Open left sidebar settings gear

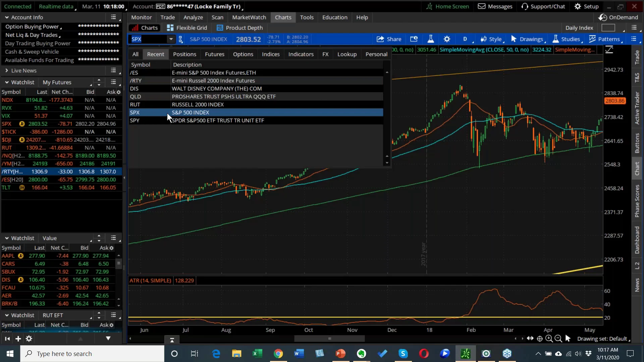tap(29, 339)
